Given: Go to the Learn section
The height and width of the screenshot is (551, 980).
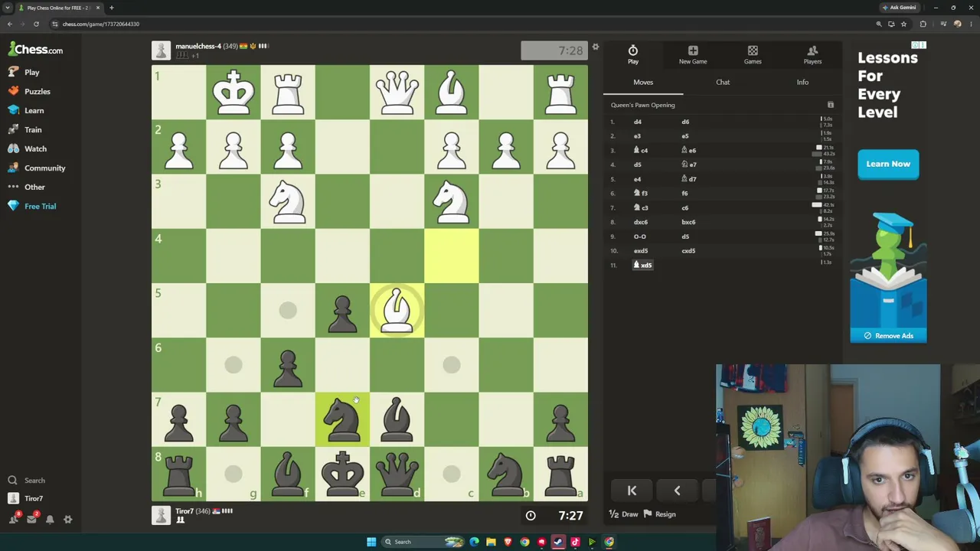Looking at the screenshot, I should pos(26,110).
